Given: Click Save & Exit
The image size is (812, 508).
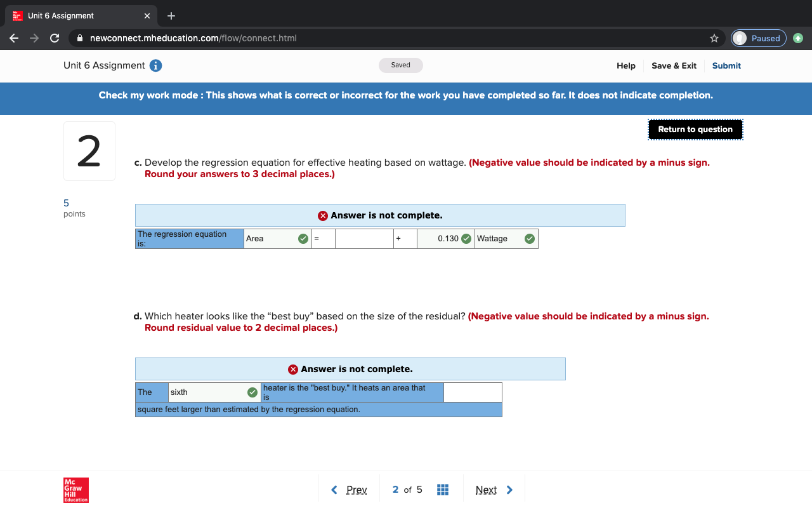Looking at the screenshot, I should [x=674, y=65].
